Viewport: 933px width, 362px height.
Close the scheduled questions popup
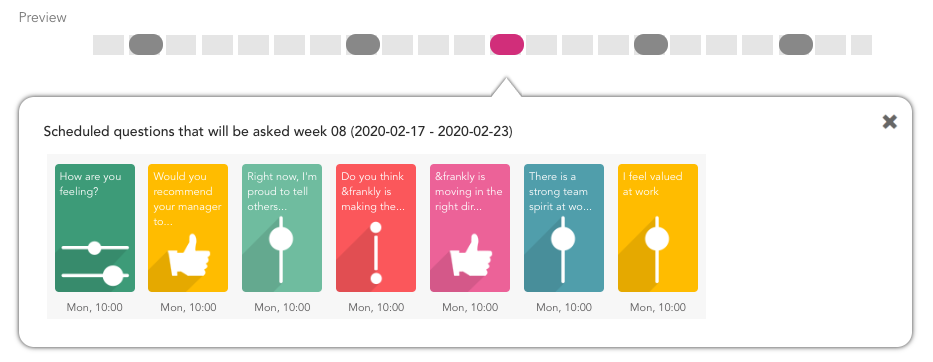[x=890, y=121]
